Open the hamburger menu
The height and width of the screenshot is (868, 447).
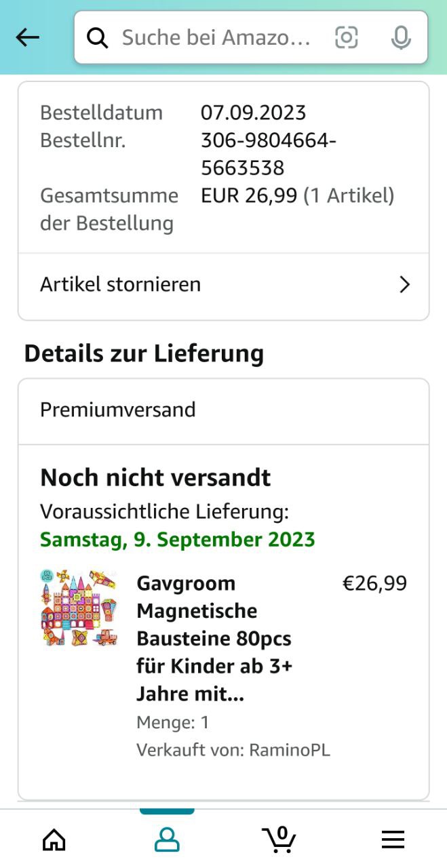[393, 840]
